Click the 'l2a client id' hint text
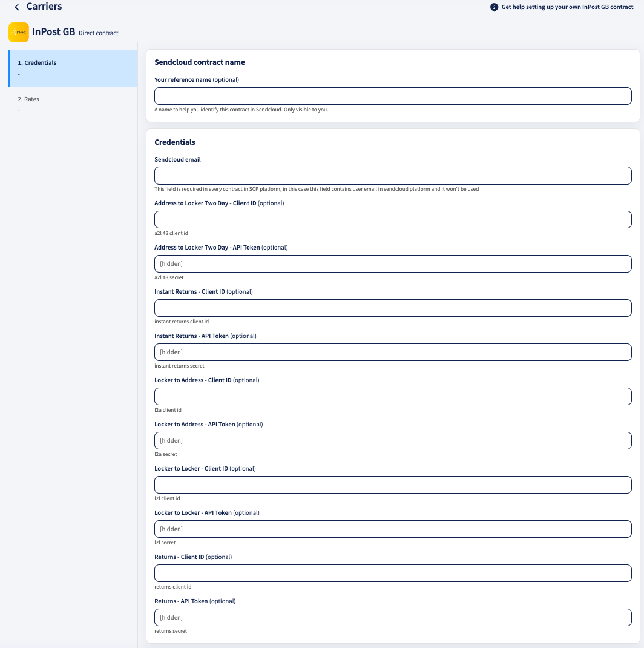This screenshot has height=648, width=644. pos(168,410)
